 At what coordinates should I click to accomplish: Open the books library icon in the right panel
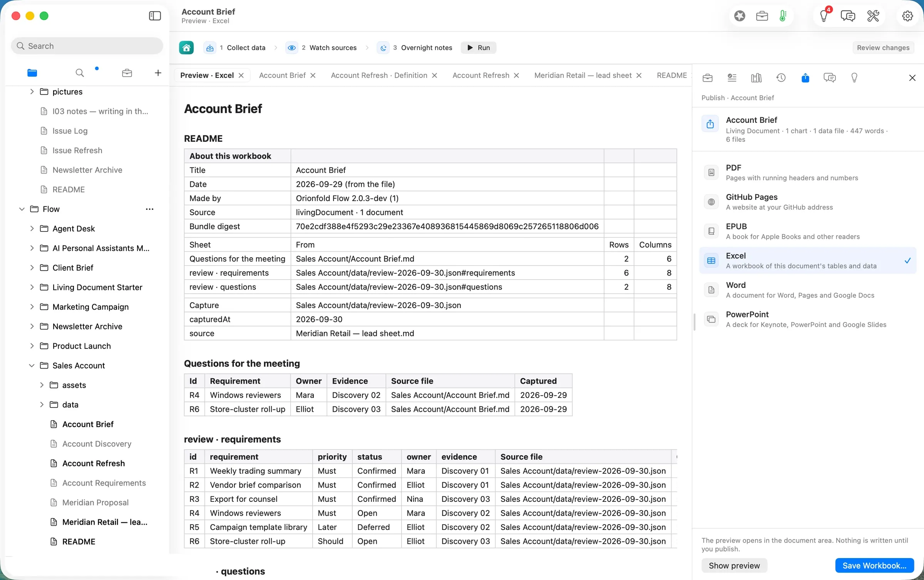(756, 78)
